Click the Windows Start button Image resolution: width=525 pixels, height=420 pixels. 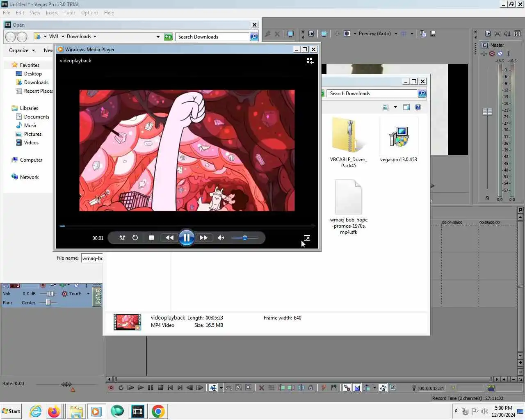point(11,411)
